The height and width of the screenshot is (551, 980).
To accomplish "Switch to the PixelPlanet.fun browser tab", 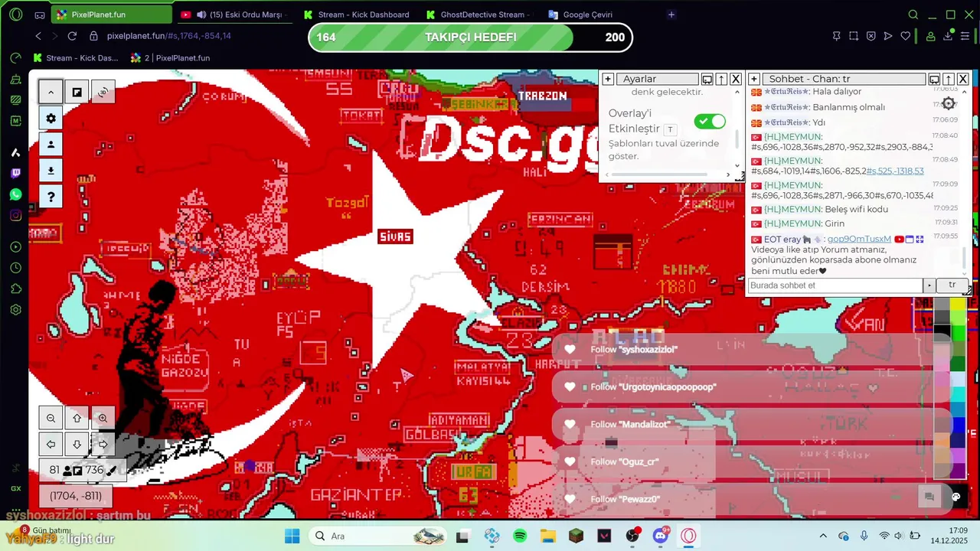I will pyautogui.click(x=112, y=15).
